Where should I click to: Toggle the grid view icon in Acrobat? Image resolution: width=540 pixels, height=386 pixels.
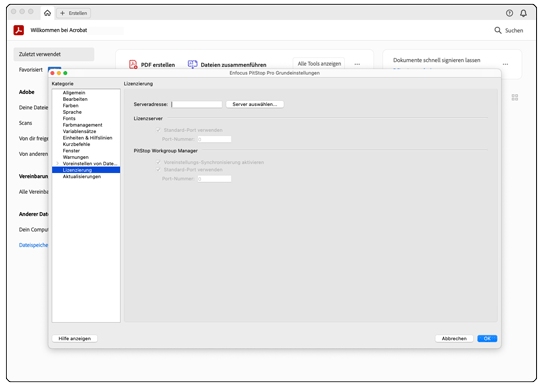[515, 97]
